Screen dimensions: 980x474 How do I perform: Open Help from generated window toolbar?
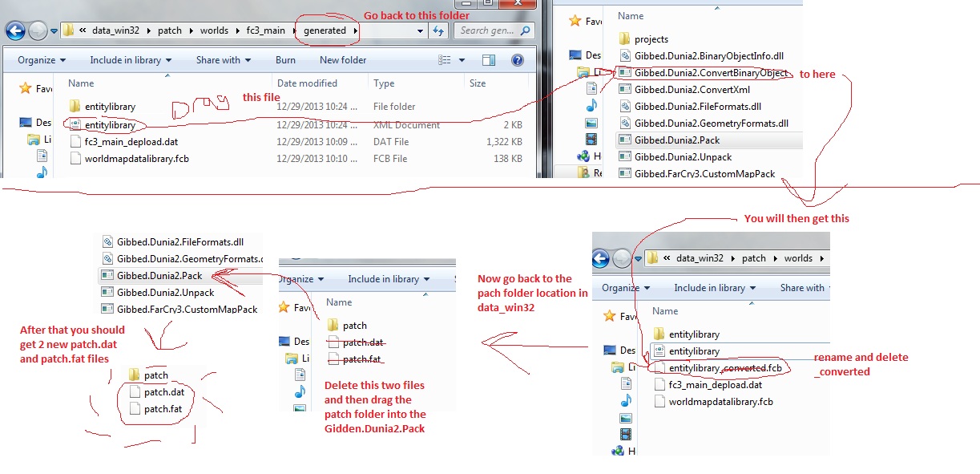[518, 60]
